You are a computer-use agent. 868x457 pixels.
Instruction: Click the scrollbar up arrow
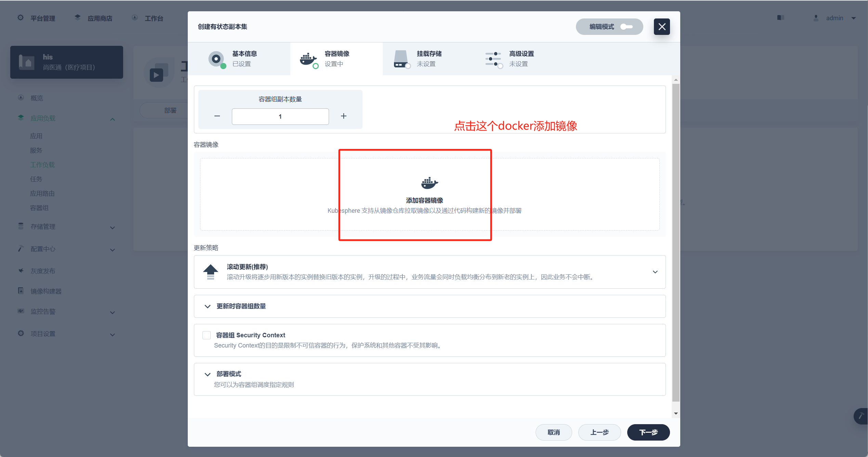pyautogui.click(x=676, y=80)
